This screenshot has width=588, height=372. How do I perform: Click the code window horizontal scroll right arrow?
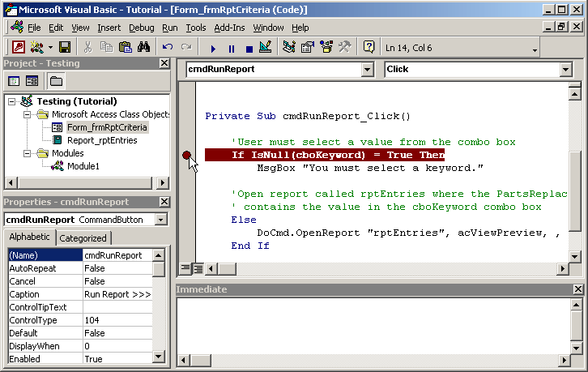pyautogui.click(x=562, y=268)
